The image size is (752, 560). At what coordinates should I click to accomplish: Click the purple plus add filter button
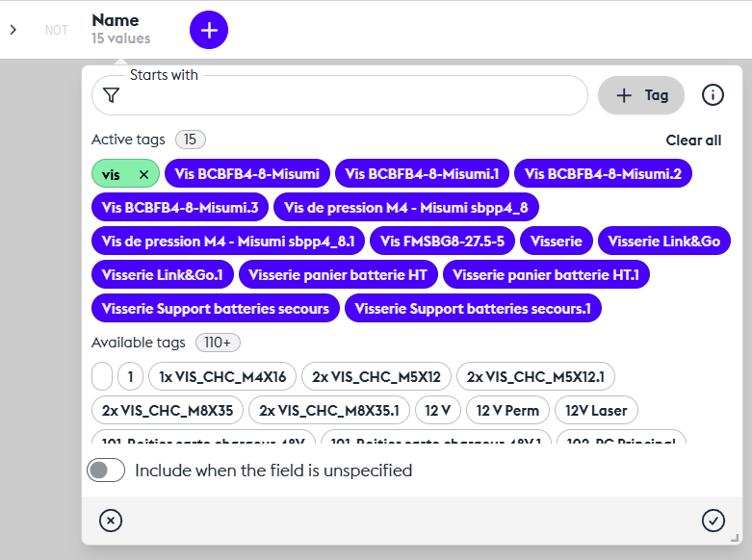pos(209,30)
